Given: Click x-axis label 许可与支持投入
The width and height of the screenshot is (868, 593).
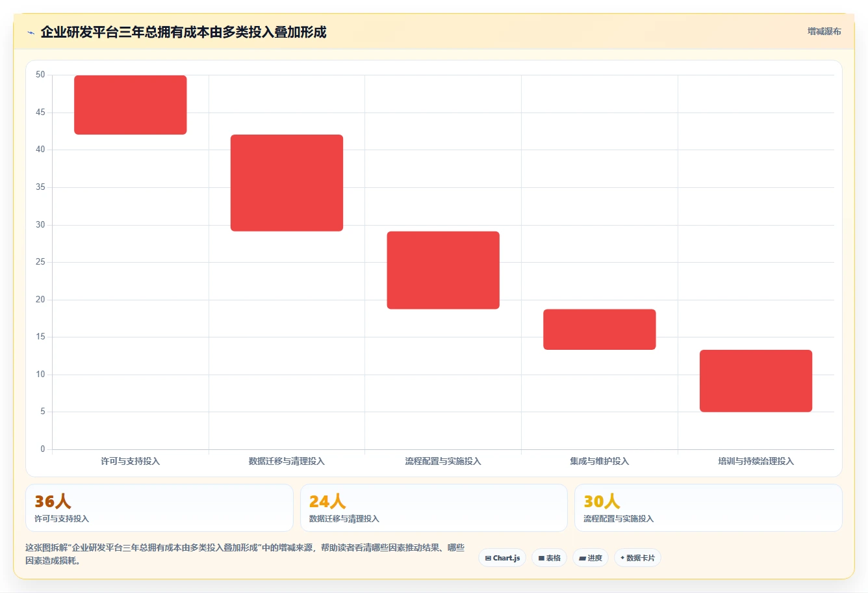Looking at the screenshot, I should 130,461.
